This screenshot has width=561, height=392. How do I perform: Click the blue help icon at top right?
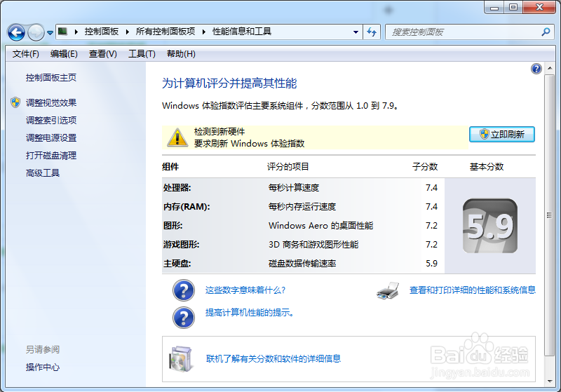tap(536, 69)
